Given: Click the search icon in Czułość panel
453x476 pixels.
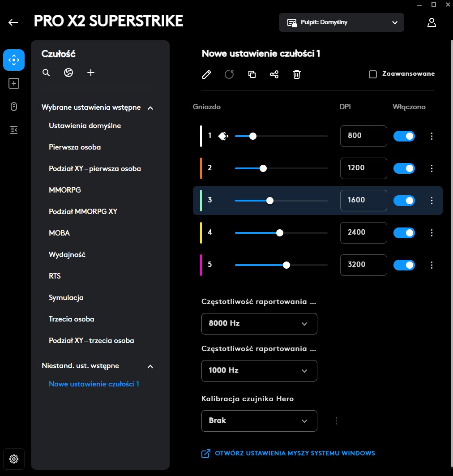Looking at the screenshot, I should pos(46,73).
